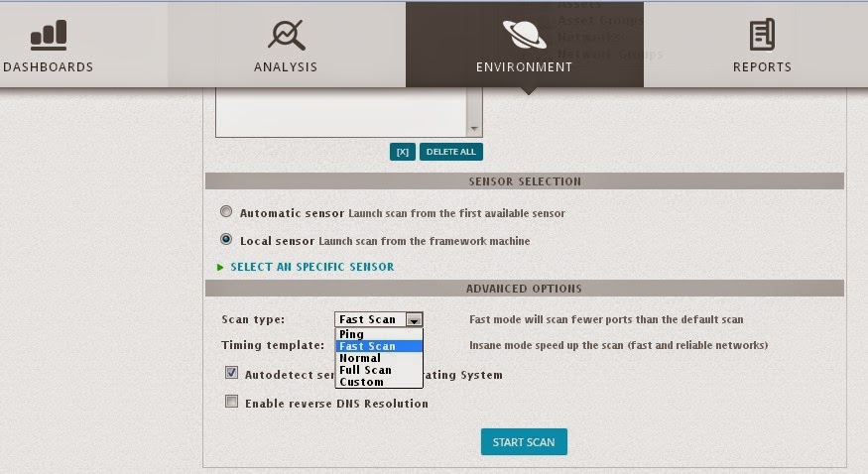Click the scroll down arrow of the list box
Image resolution: width=868 pixels, height=474 pixels.
[474, 129]
